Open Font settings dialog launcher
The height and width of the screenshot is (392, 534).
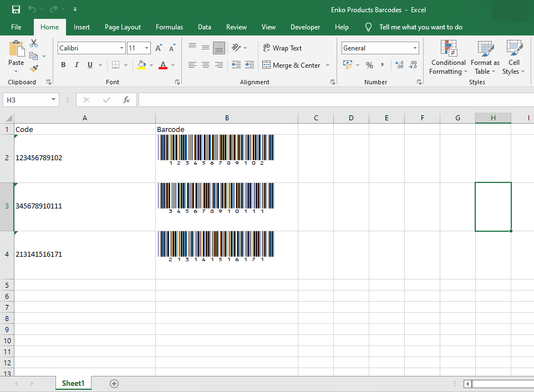click(x=177, y=82)
